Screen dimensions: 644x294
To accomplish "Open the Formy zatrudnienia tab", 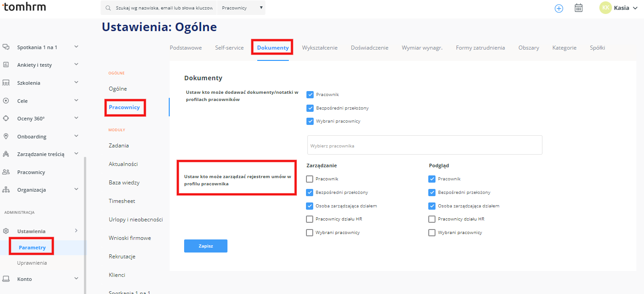I will pyautogui.click(x=480, y=48).
